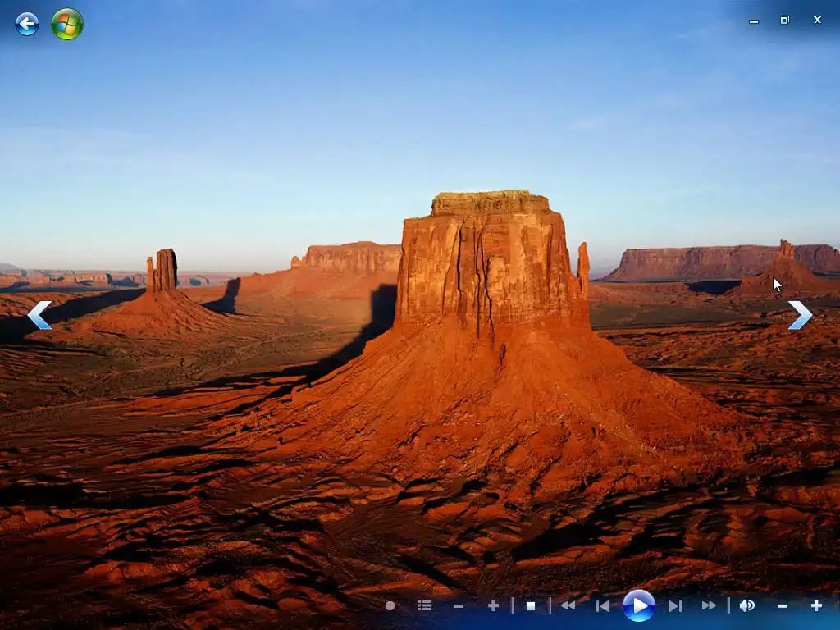The image size is (840, 630).
Task: Restore down the Media Center window
Action: click(785, 20)
